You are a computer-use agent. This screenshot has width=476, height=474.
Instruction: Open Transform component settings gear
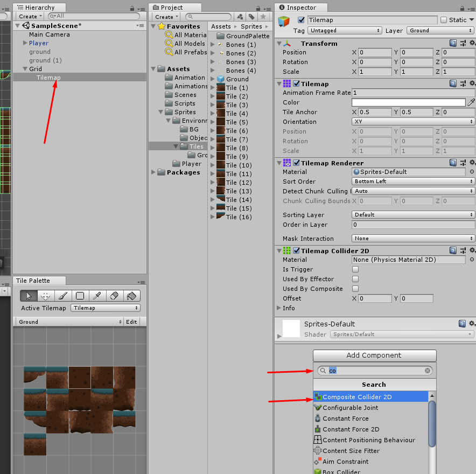tap(472, 43)
